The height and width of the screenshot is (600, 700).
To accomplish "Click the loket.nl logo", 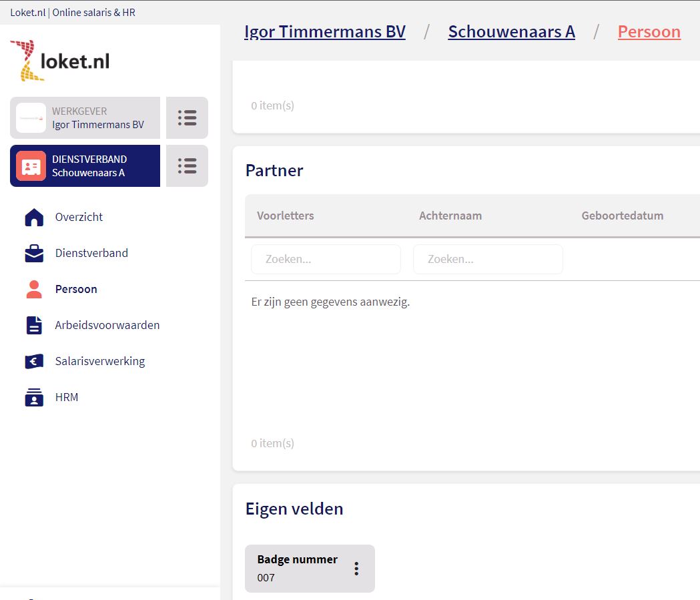I will [60, 61].
